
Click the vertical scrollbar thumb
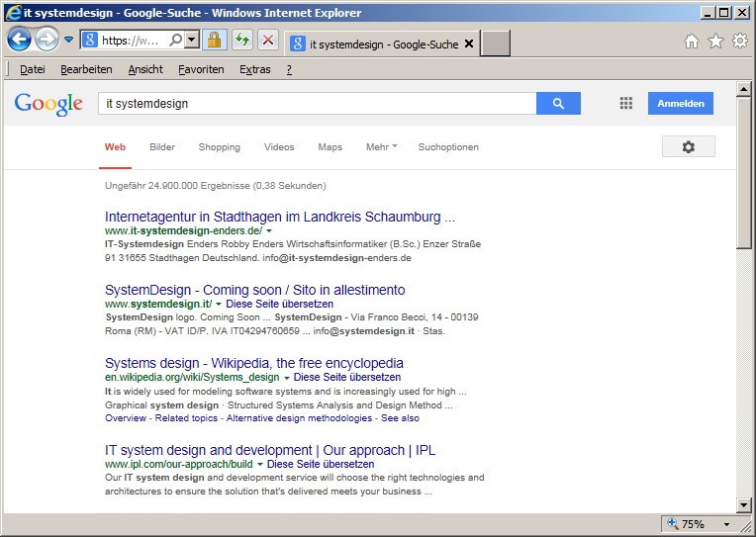tap(743, 173)
